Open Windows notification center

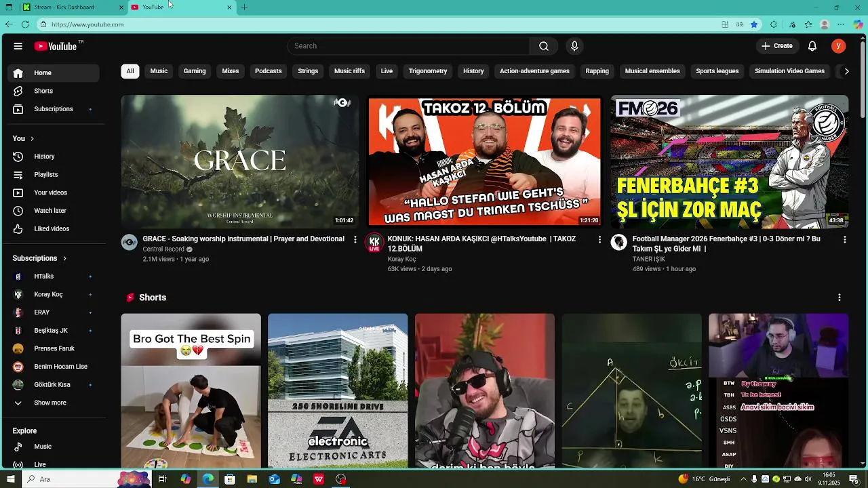point(856,479)
